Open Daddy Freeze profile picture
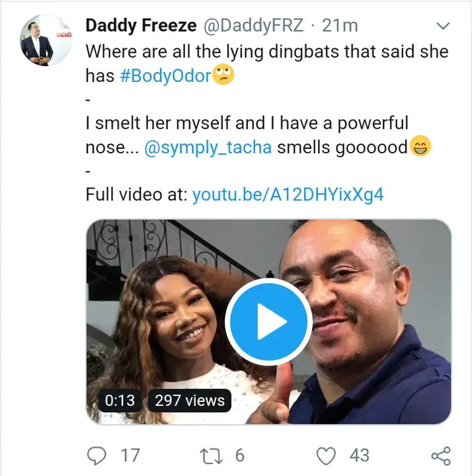Screen dimensions: 472x476 point(46,40)
